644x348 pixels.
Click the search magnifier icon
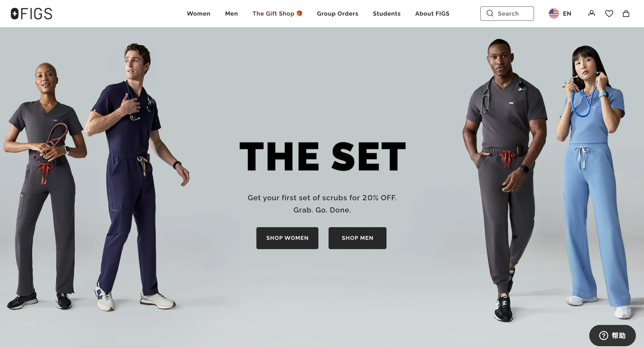click(490, 13)
